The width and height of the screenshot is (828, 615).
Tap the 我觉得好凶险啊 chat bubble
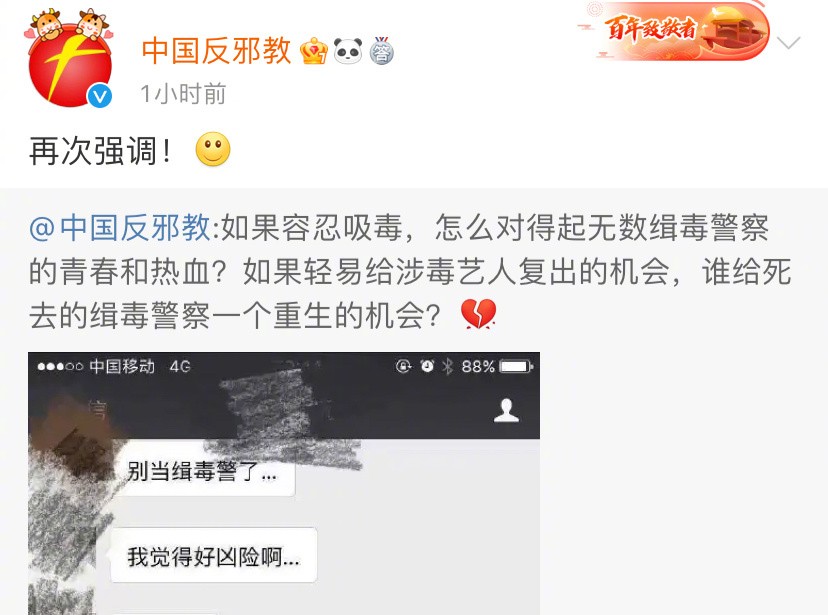(214, 555)
